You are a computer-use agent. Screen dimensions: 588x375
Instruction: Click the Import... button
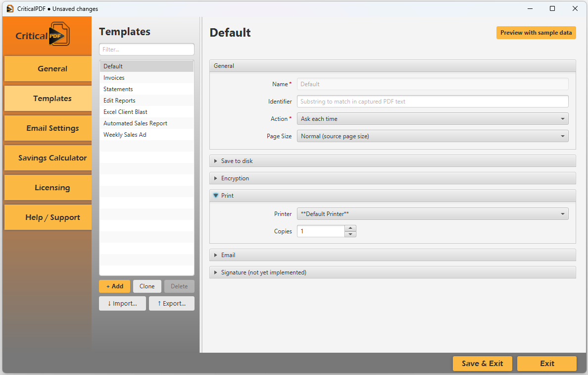coord(122,303)
